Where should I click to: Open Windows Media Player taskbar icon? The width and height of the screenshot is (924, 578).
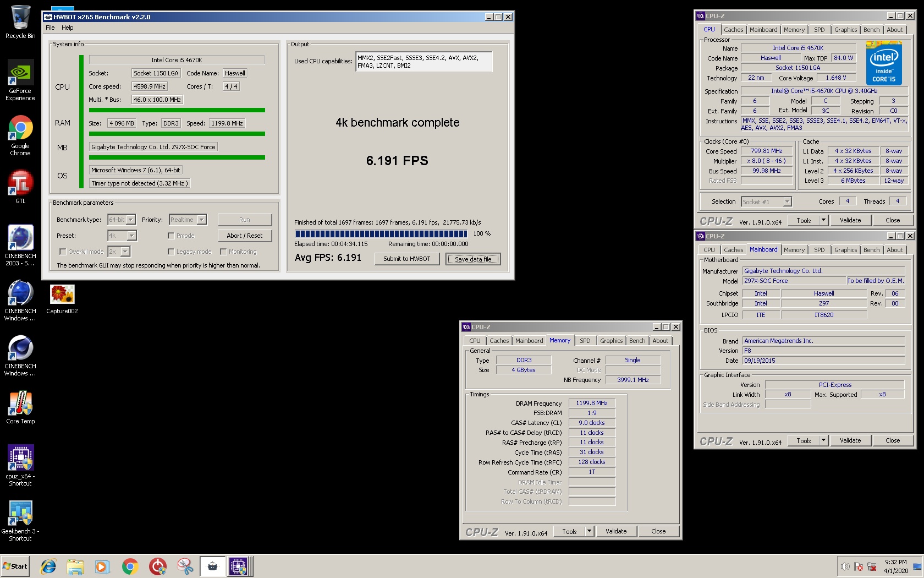(x=102, y=566)
